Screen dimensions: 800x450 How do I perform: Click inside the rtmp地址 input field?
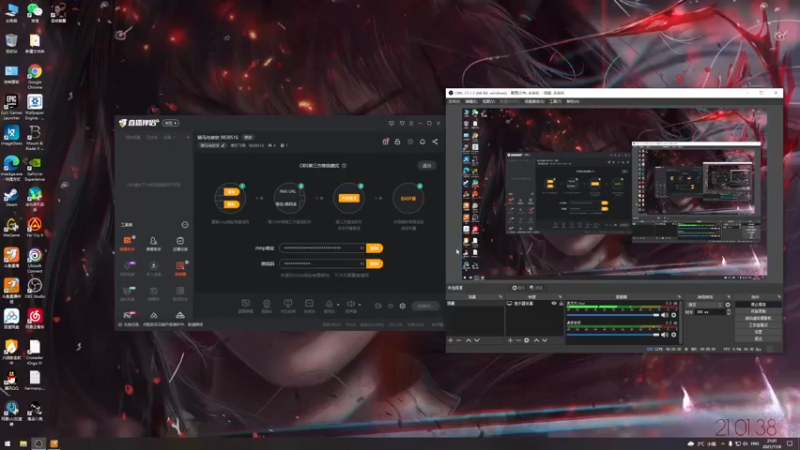point(320,248)
